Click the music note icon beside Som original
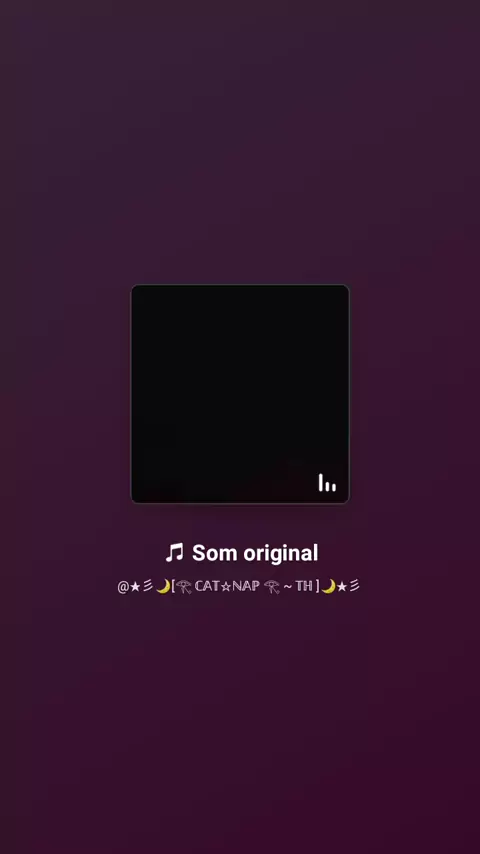This screenshot has height=854, width=480. 174,553
